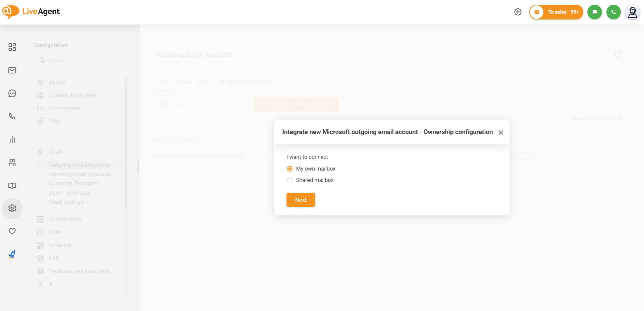Open the Customers people icon in sidebar
The width and height of the screenshot is (644, 311).
[12, 163]
